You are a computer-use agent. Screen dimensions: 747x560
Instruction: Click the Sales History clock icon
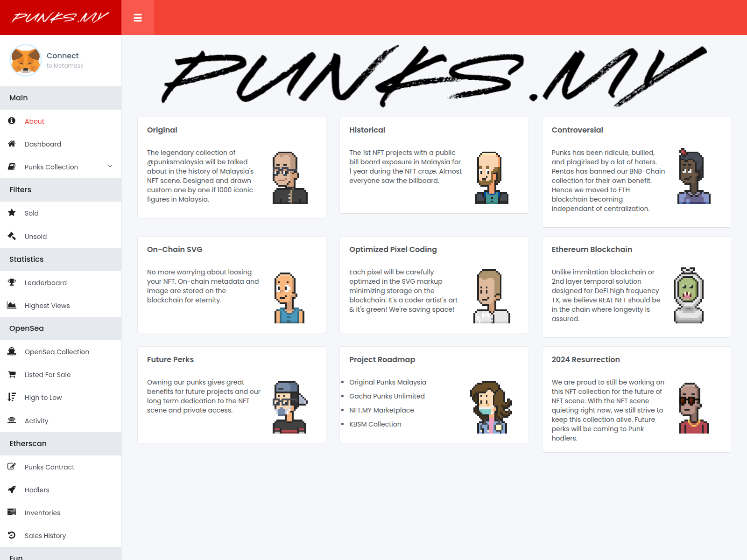(12, 535)
